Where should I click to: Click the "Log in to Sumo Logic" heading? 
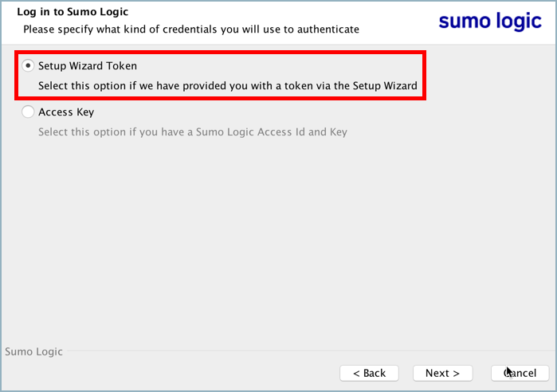coord(73,12)
